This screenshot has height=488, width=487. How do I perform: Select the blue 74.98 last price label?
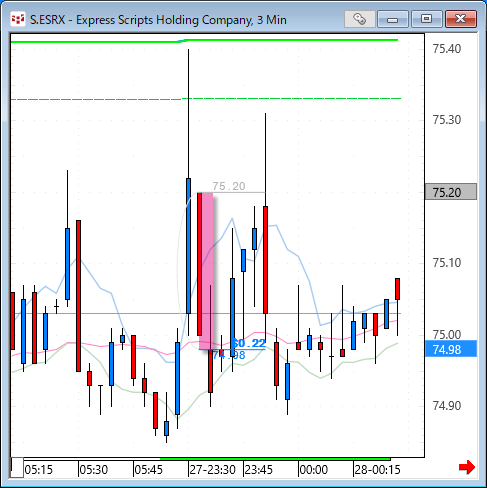[x=451, y=349]
